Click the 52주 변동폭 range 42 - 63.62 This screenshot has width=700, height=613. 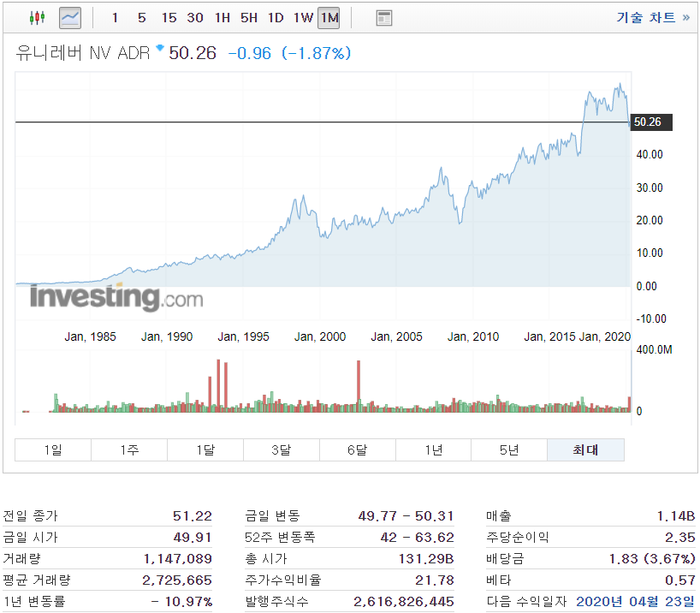(417, 537)
